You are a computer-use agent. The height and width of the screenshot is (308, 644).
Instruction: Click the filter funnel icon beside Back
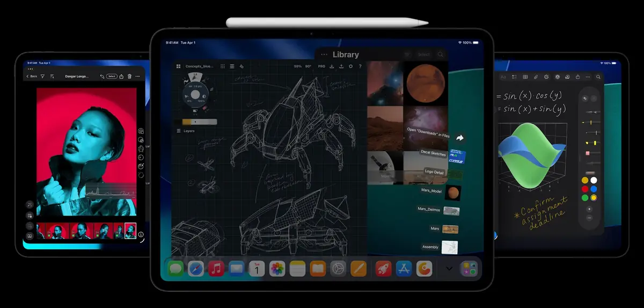[43, 76]
